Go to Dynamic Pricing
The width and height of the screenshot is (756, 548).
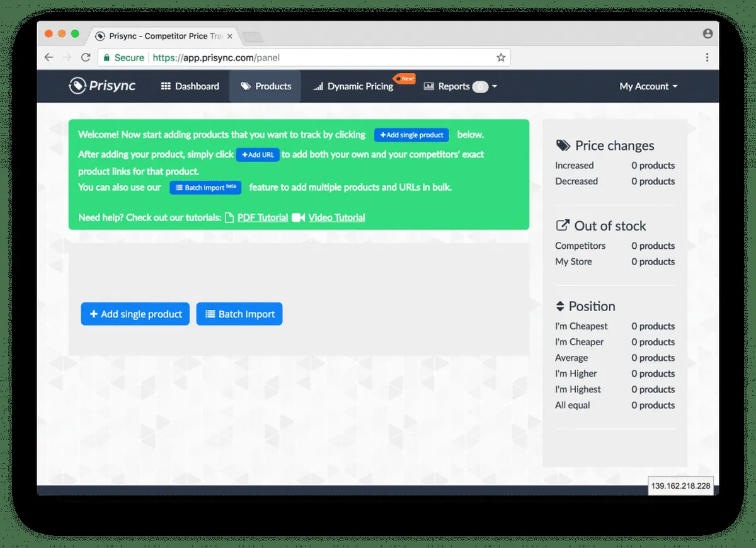tap(353, 86)
